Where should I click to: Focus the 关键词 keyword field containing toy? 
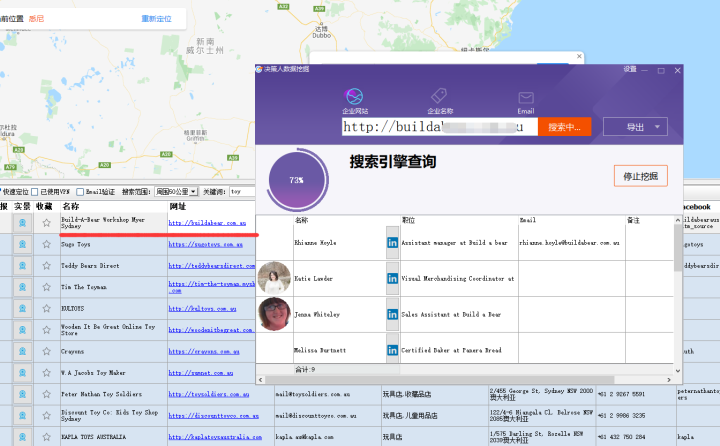coord(242,192)
